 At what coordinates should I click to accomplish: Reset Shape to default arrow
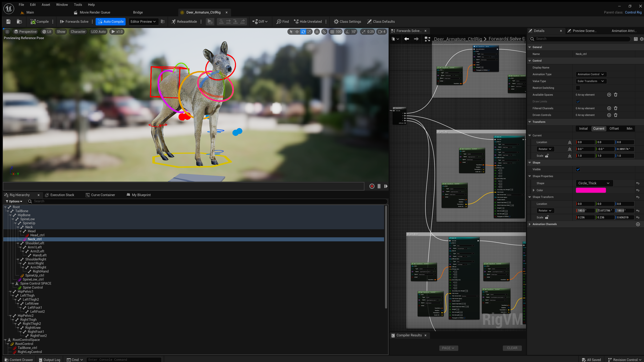pos(638,183)
